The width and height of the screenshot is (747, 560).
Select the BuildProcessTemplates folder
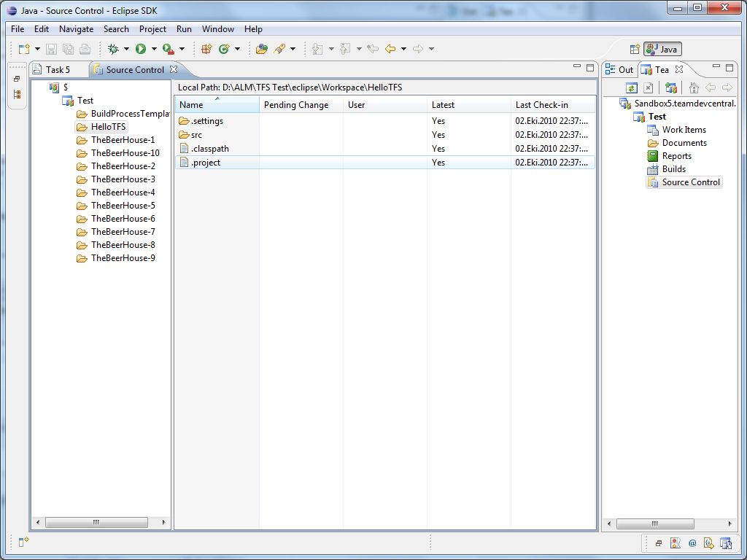tap(123, 113)
